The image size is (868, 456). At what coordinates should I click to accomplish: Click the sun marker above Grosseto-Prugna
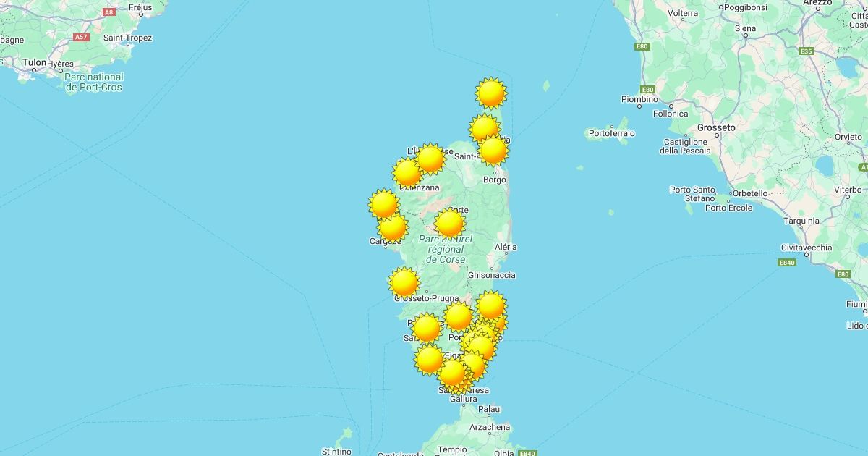[x=404, y=282]
